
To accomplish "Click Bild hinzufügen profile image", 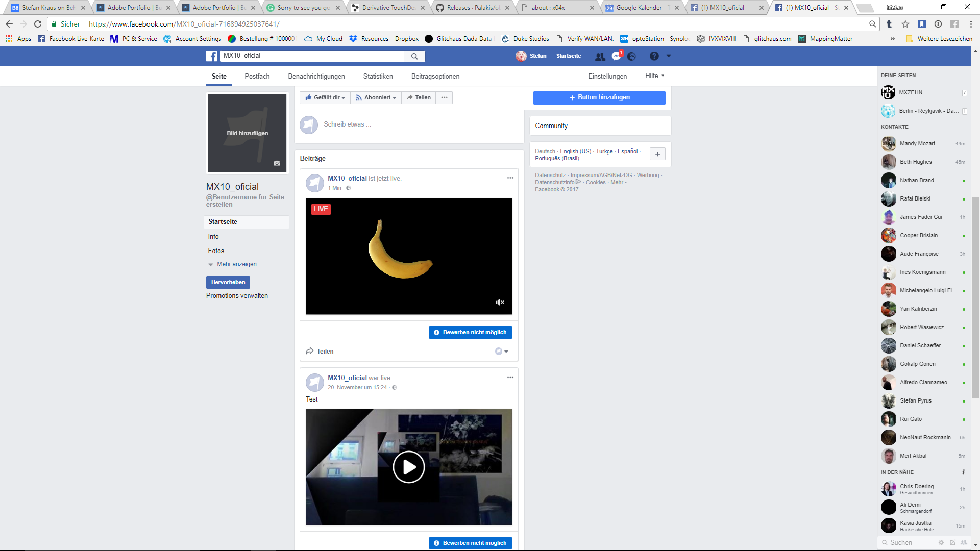I will coord(247,133).
